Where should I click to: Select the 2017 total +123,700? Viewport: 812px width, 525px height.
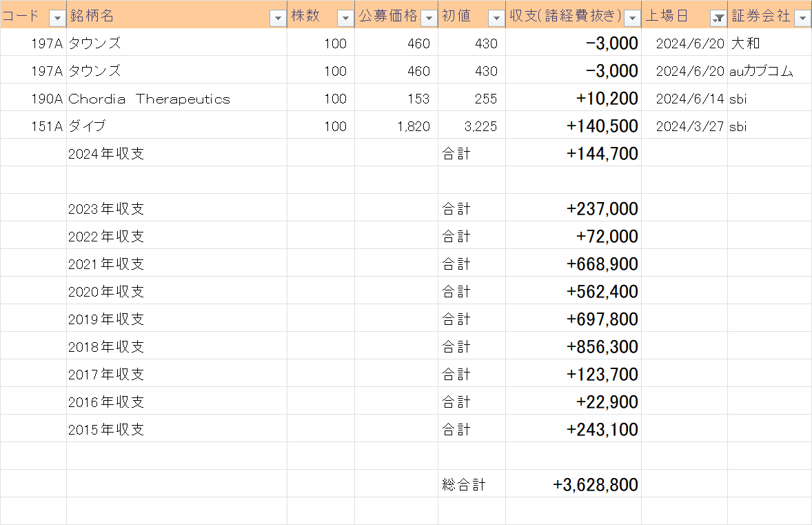(x=574, y=374)
